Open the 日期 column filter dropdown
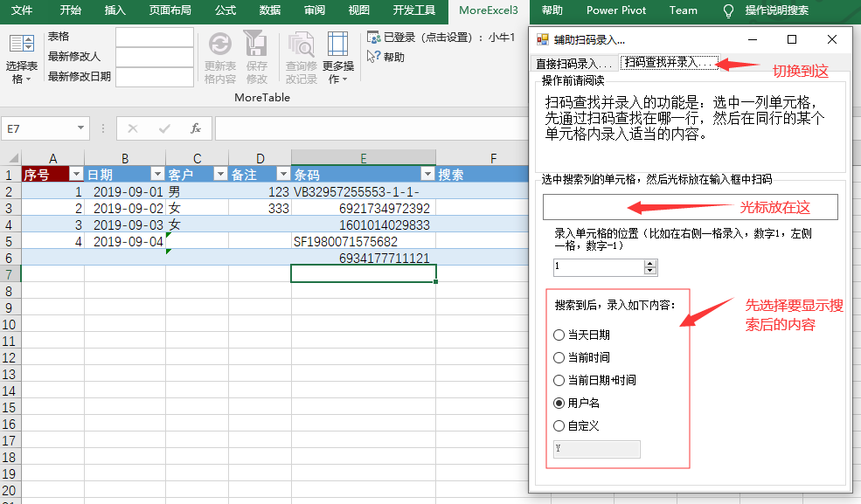 tap(156, 174)
